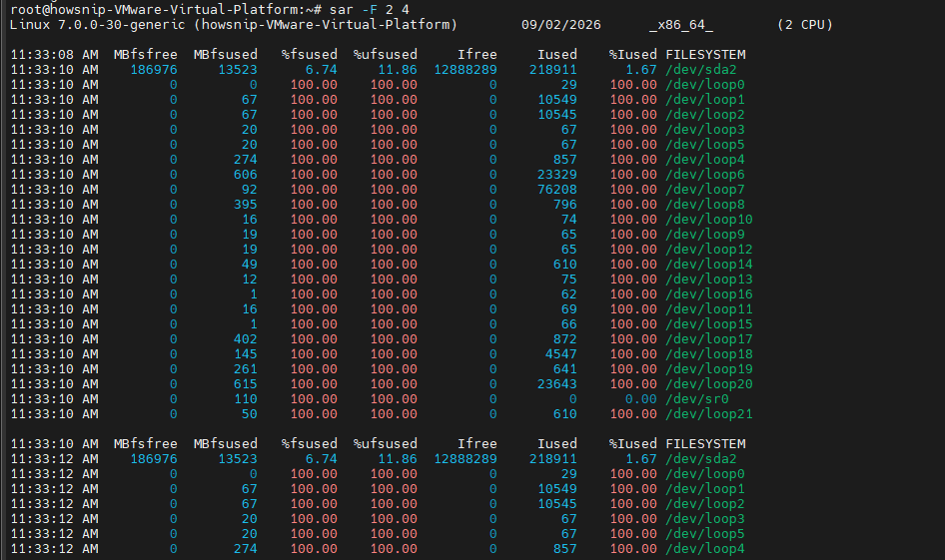Click '/dev/loop3' in the 11:33:12 block
945x560 pixels.
pos(705,519)
